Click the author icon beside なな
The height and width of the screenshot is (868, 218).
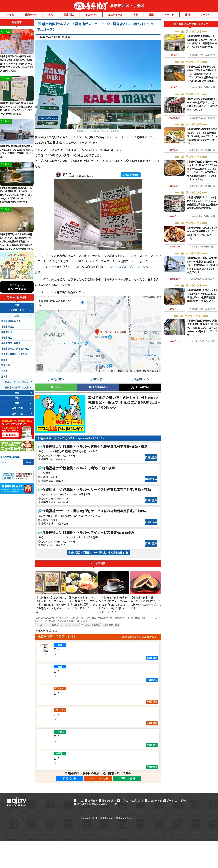(x=50, y=630)
